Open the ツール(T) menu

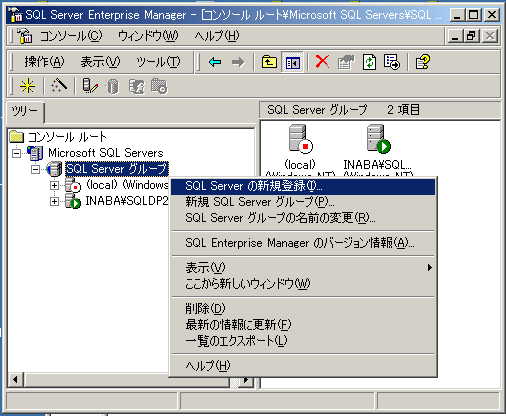tap(158, 62)
